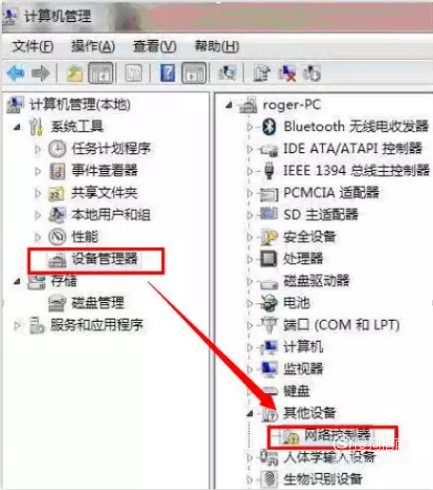Click the Up one level folder icon

[75, 73]
